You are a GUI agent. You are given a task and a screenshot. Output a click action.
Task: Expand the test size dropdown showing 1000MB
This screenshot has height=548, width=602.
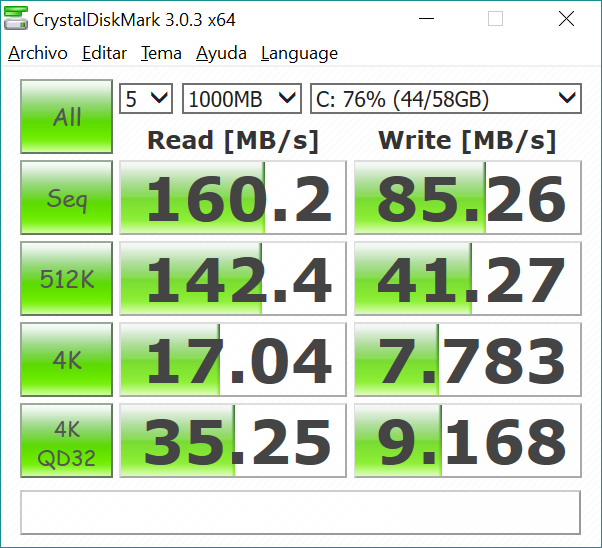[242, 99]
